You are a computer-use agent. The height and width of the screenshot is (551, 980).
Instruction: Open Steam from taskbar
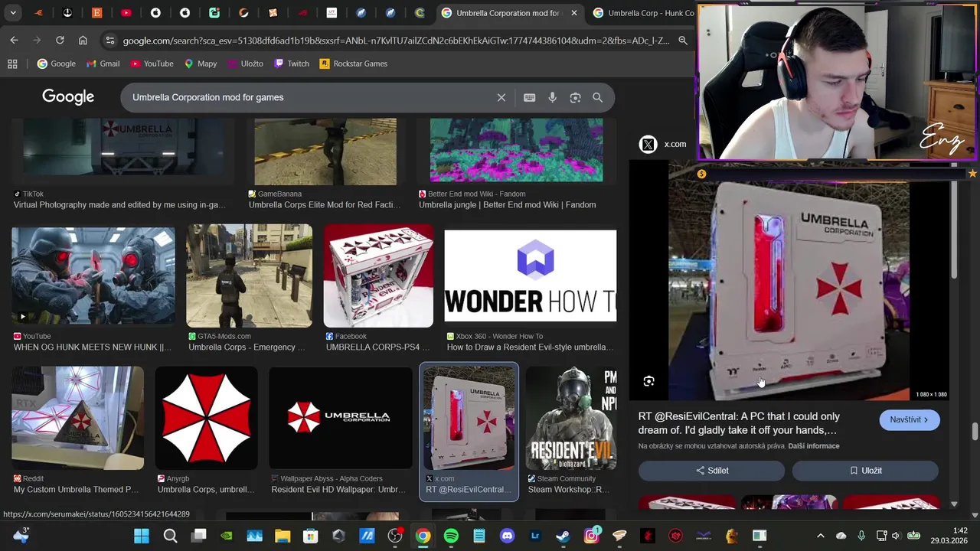point(563,536)
